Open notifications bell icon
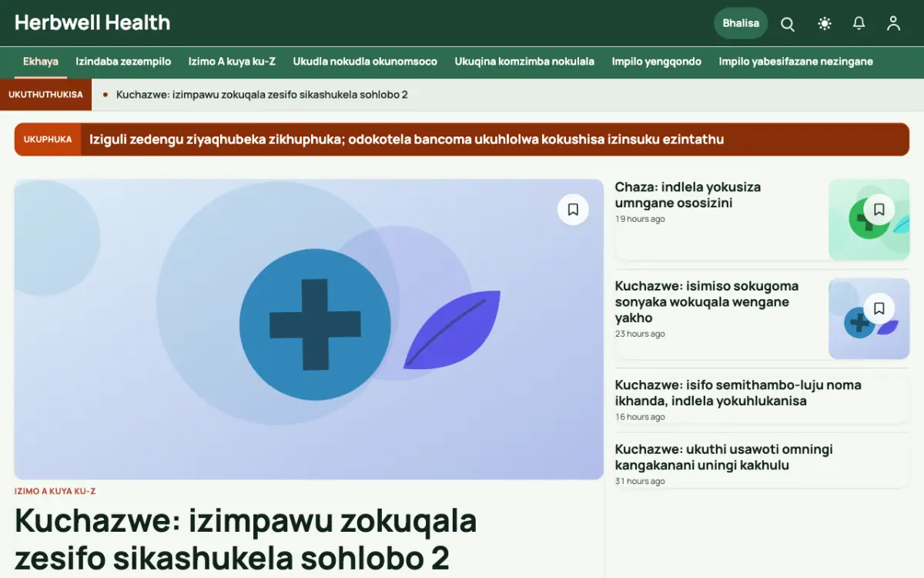 pos(859,24)
